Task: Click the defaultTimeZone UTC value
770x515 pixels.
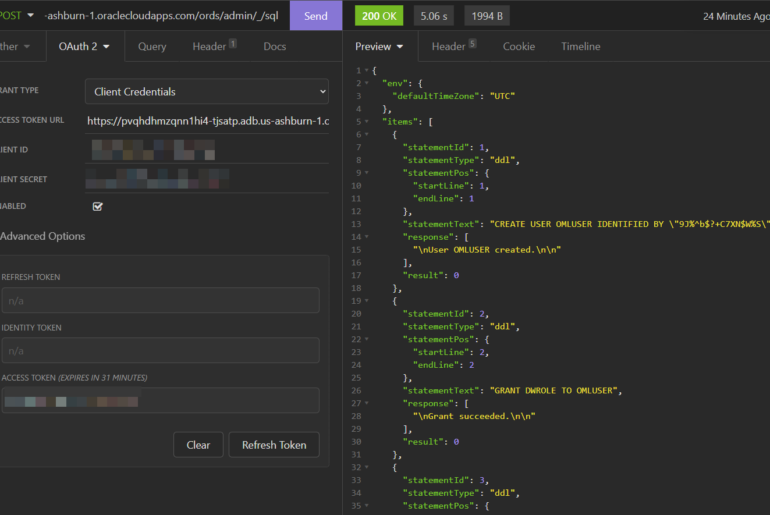Action: click(502, 96)
